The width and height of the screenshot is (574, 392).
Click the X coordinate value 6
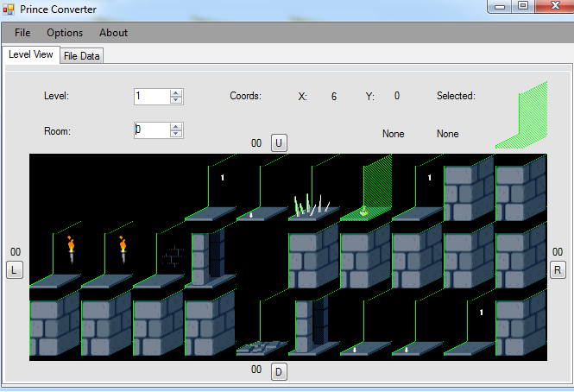point(334,97)
